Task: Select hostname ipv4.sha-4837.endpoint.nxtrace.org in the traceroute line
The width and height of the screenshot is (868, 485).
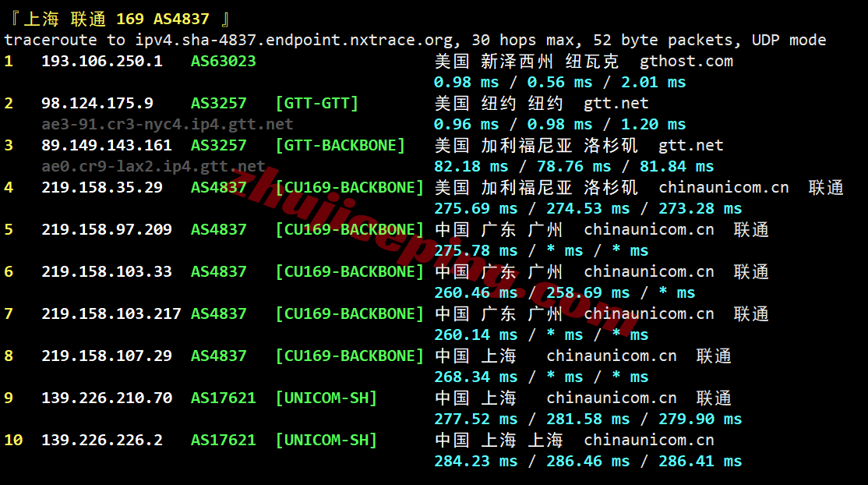Action: (294, 41)
